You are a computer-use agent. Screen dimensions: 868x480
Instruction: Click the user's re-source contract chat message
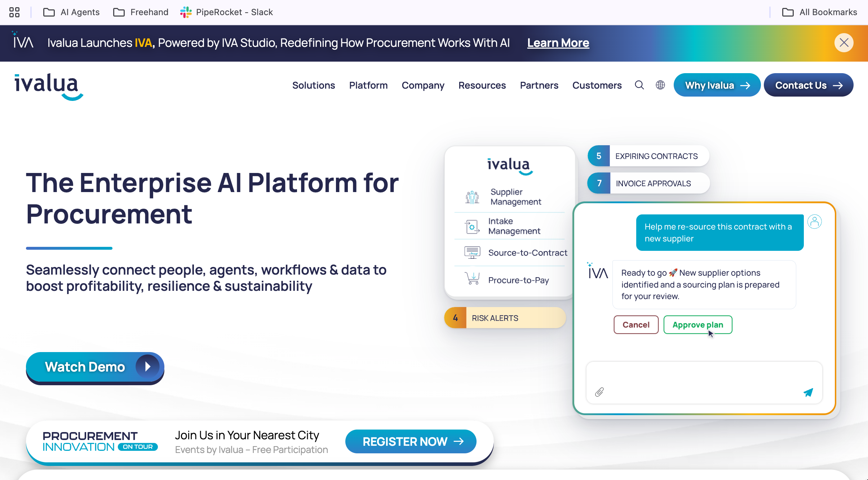pyautogui.click(x=720, y=233)
